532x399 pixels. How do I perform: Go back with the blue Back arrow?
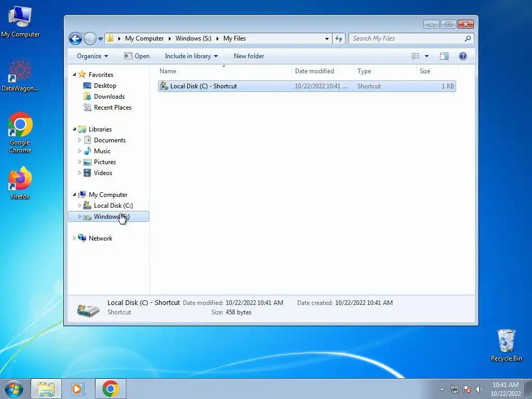click(x=75, y=38)
